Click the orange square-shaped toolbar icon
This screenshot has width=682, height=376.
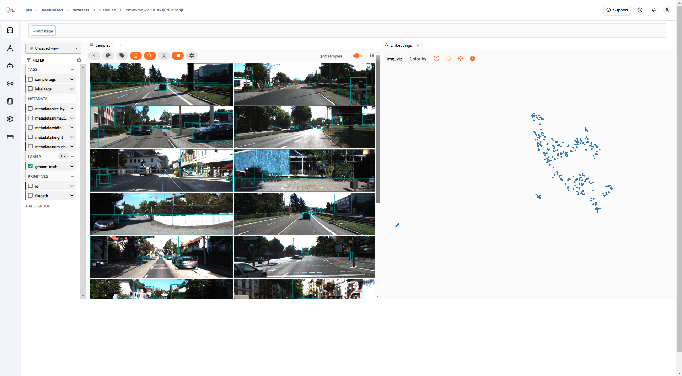tap(177, 56)
